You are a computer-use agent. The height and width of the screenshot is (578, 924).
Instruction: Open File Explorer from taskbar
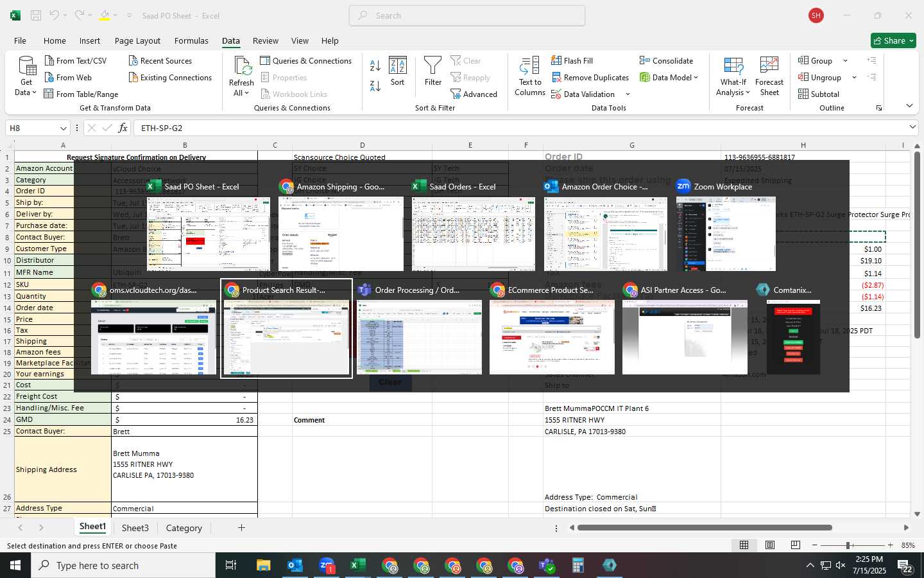[264, 565]
